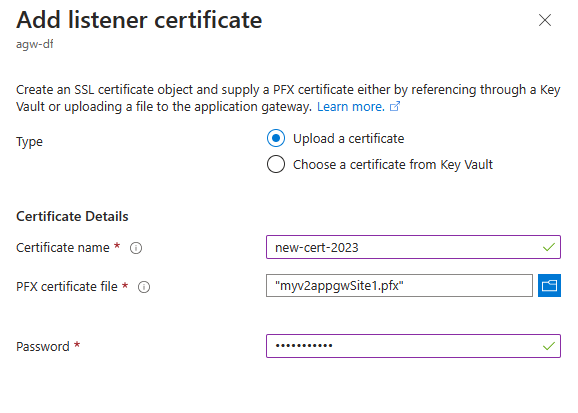Browse for a PFX file with folder icon
The height and width of the screenshot is (413, 578).
[549, 285]
